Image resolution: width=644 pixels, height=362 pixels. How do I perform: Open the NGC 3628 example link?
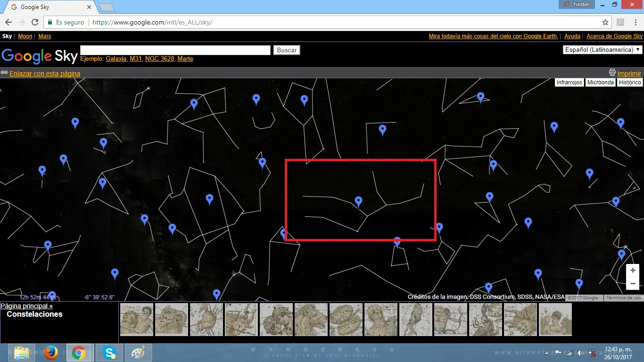[160, 59]
